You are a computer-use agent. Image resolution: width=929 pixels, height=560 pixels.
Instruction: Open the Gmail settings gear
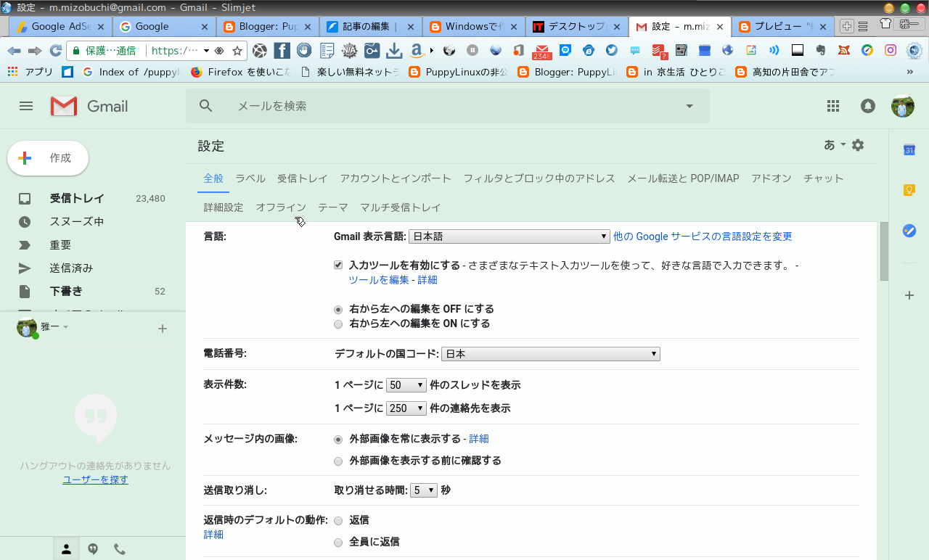(x=857, y=144)
